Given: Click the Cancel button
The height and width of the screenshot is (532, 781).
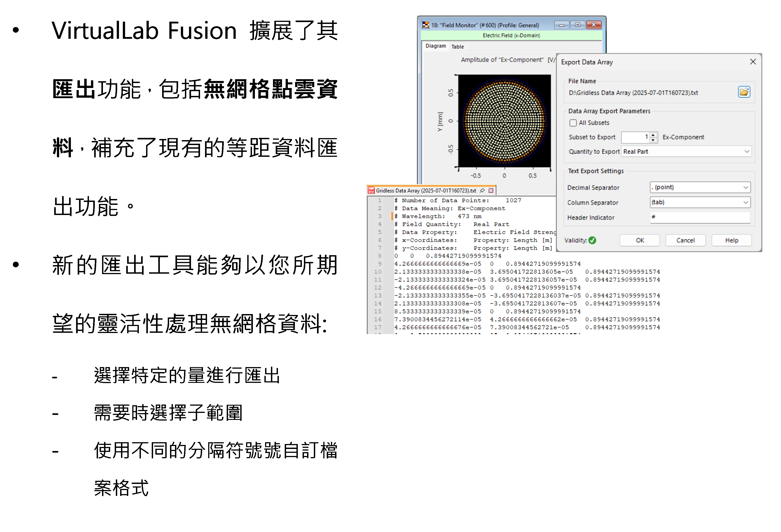Looking at the screenshot, I should [685, 240].
